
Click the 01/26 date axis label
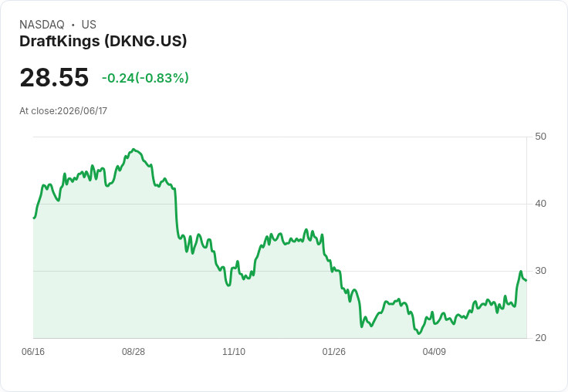click(x=334, y=352)
